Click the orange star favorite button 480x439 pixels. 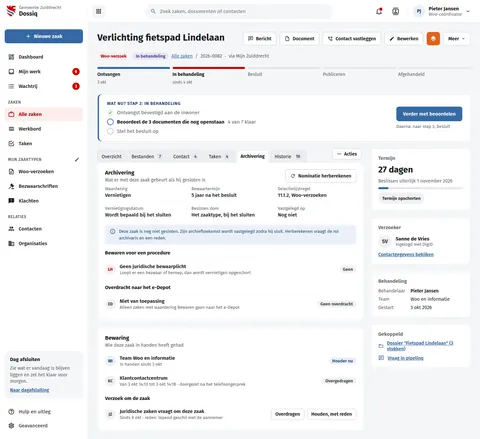click(x=433, y=39)
